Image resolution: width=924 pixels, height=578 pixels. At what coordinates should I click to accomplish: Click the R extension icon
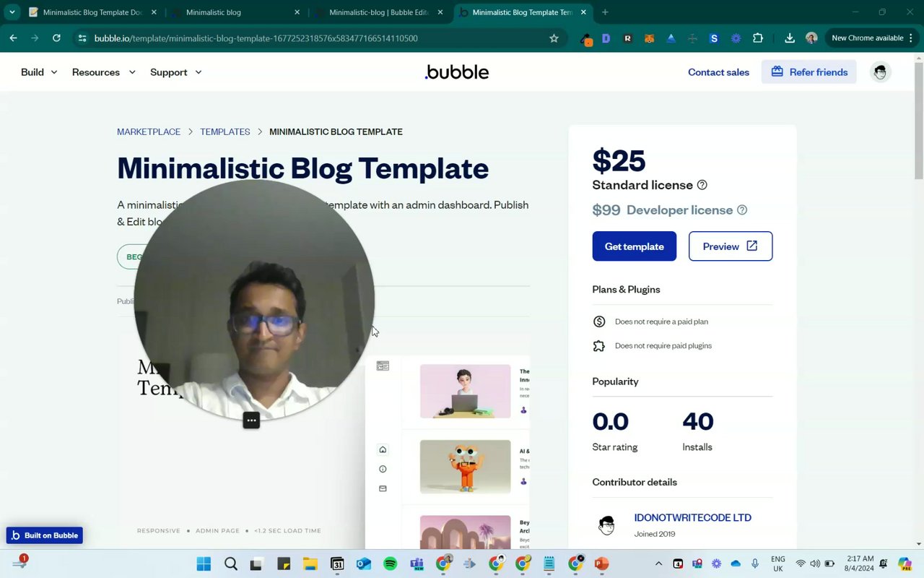coord(627,38)
